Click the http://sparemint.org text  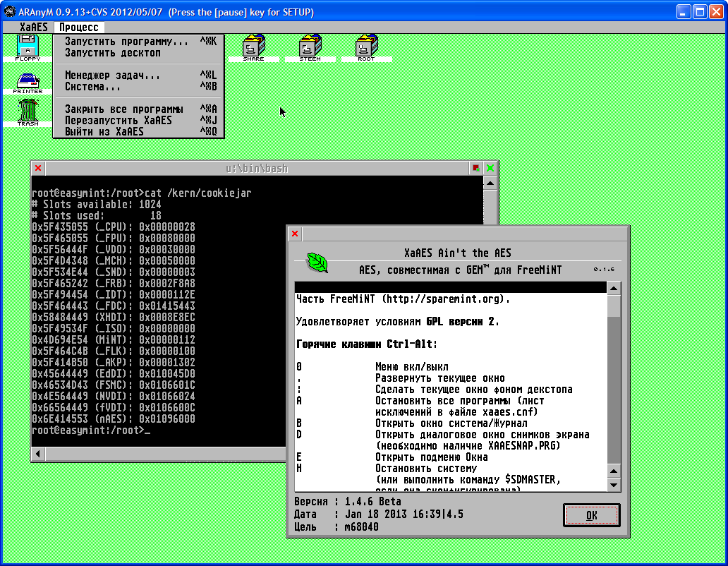(x=444, y=299)
